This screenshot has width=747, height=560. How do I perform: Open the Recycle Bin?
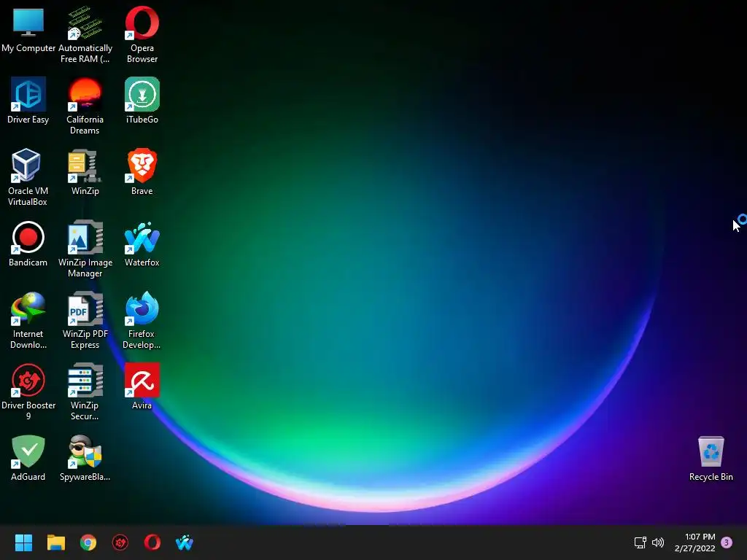click(x=711, y=458)
